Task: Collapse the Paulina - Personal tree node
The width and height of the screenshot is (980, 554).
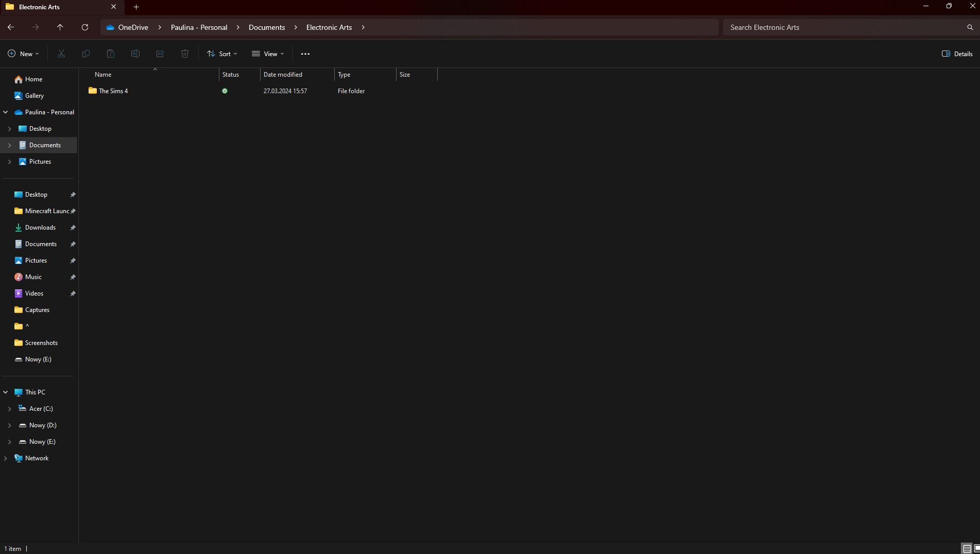Action: pyautogui.click(x=6, y=112)
